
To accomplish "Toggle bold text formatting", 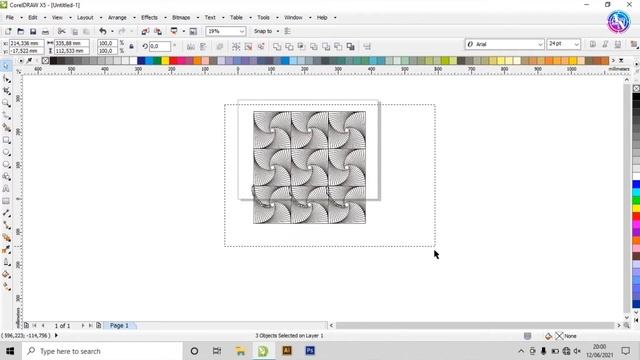I will tap(593, 44).
